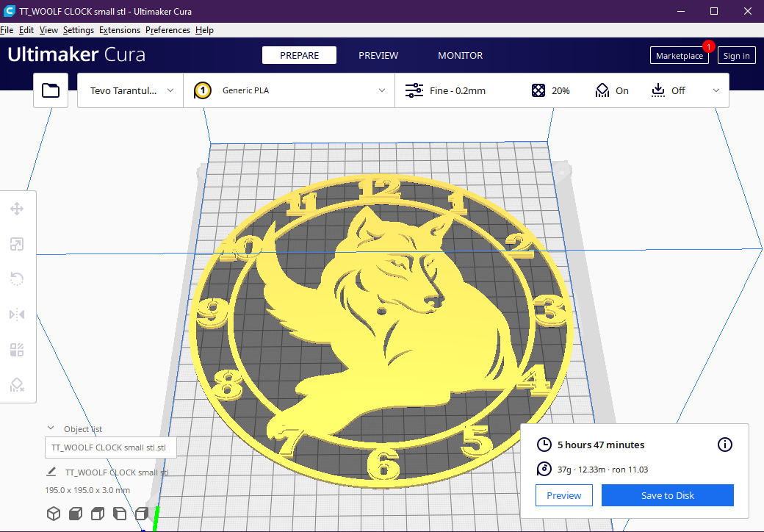Viewport: 764px width, 532px height.
Task: Open Per Model Settings tool
Action: pos(18,350)
